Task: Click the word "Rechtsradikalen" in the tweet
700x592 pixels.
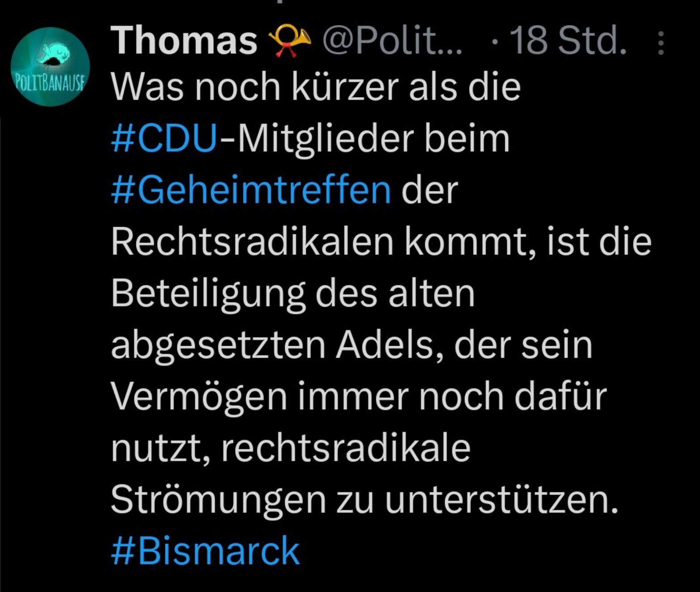Action: click(x=252, y=242)
